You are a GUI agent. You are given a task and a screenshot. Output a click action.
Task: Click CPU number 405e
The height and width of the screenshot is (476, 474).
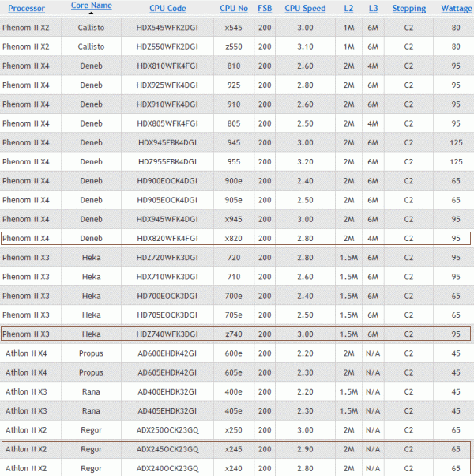234,410
